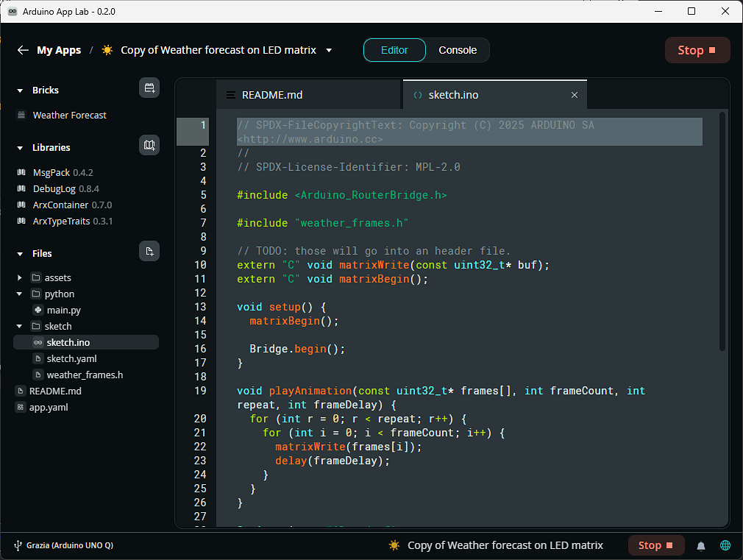
Task: Click the add library icon beside Libraries
Action: pos(149,146)
